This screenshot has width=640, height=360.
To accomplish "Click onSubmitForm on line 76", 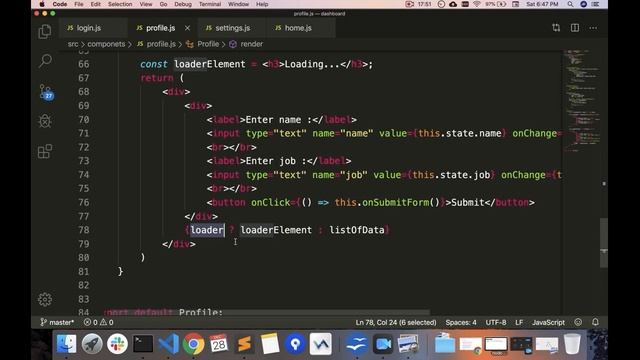I will tap(396, 202).
